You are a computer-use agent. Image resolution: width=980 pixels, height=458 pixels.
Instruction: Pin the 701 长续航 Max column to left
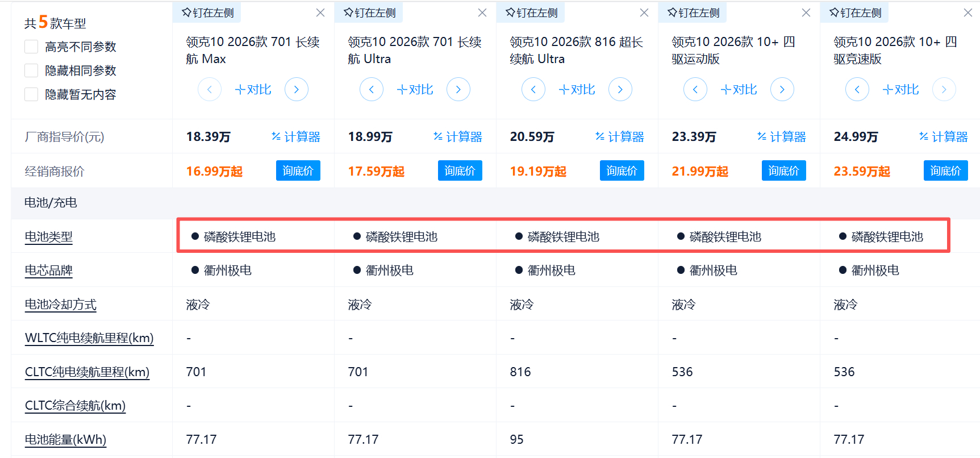point(207,13)
